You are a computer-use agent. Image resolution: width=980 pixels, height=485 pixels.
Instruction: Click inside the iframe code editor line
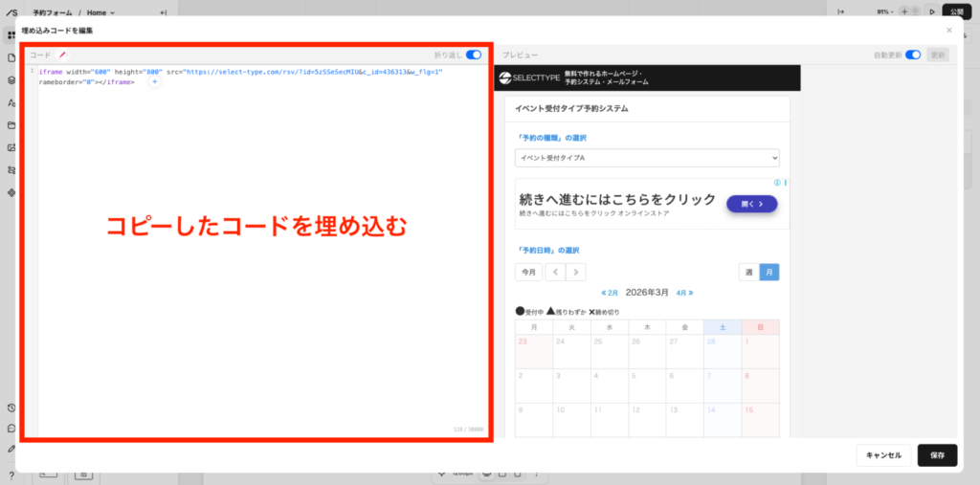click(x=239, y=72)
